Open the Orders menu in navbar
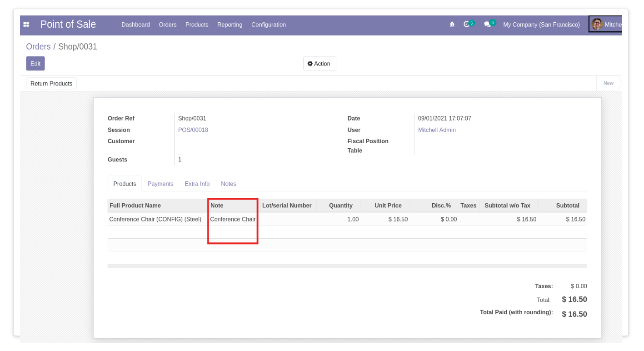The height and width of the screenshot is (351, 644). [x=168, y=25]
